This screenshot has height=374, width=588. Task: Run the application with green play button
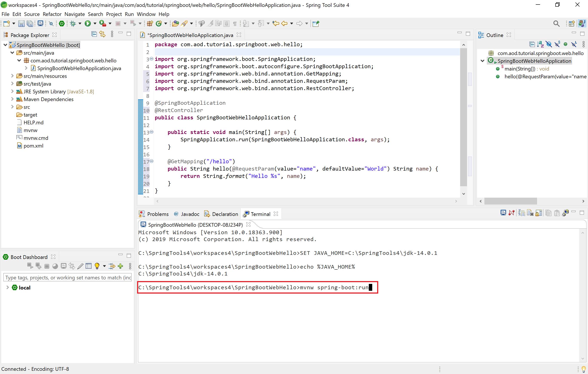tap(88, 23)
